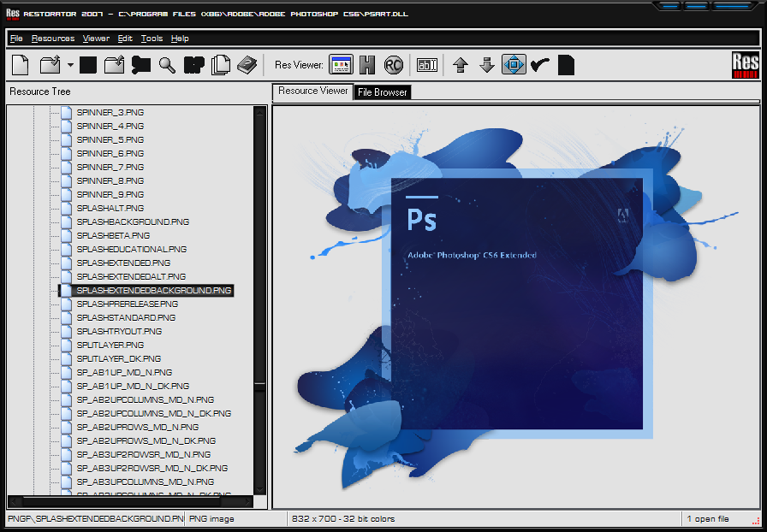
Task: Expand the dropdown arrow beside Open icon
Action: (70, 65)
